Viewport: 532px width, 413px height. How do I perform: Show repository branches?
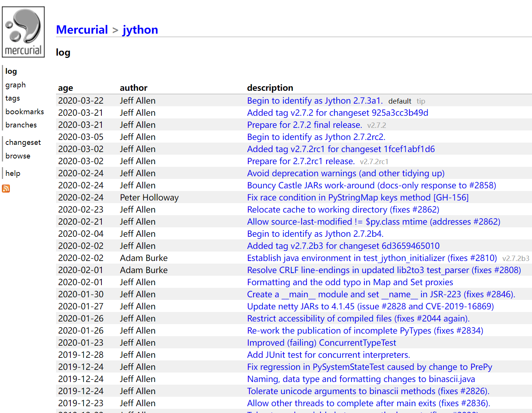point(21,125)
